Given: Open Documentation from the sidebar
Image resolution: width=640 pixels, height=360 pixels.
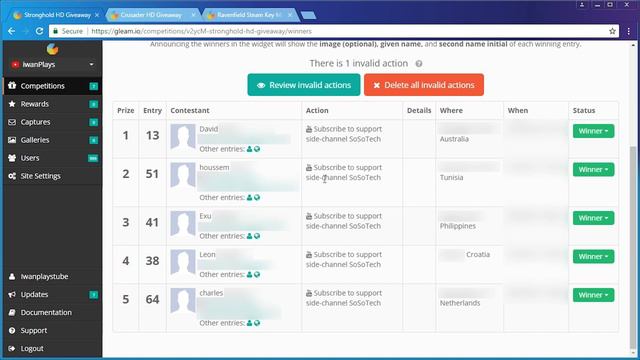Looking at the screenshot, I should pos(46,312).
